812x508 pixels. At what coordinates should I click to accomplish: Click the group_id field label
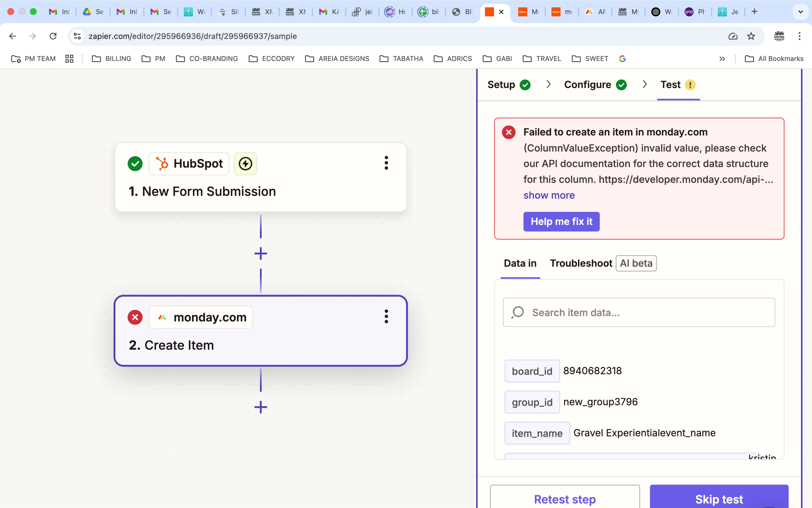[532, 402]
